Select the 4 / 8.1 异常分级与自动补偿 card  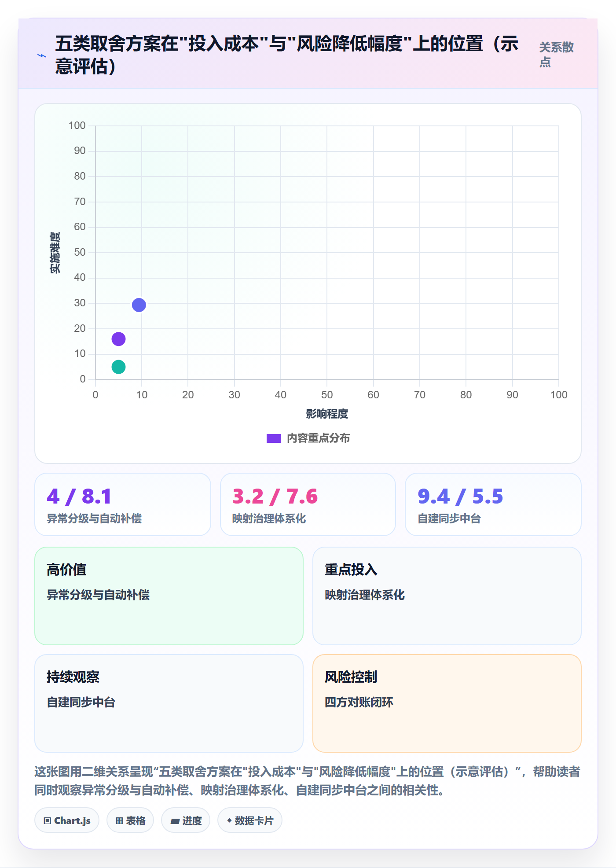click(123, 504)
